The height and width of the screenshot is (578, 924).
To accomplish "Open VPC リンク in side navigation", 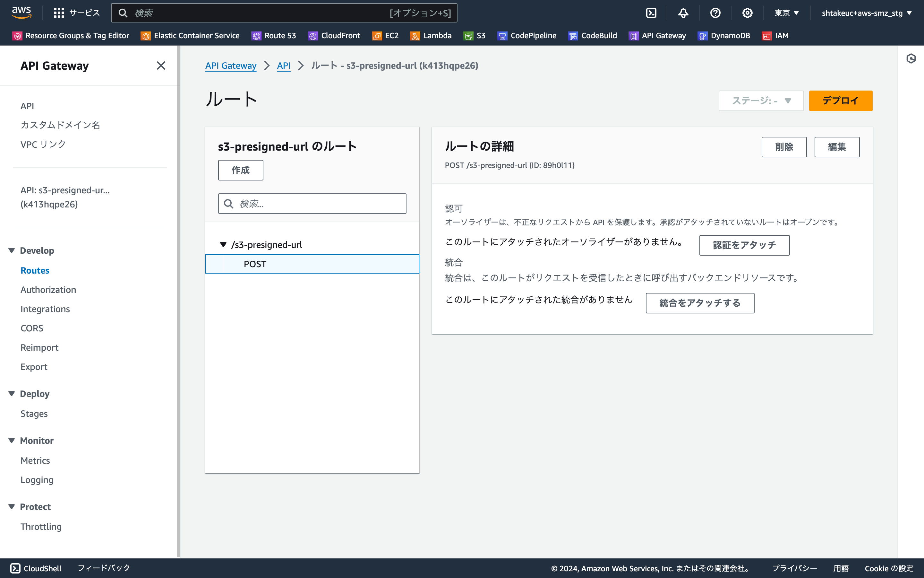I will pos(43,144).
